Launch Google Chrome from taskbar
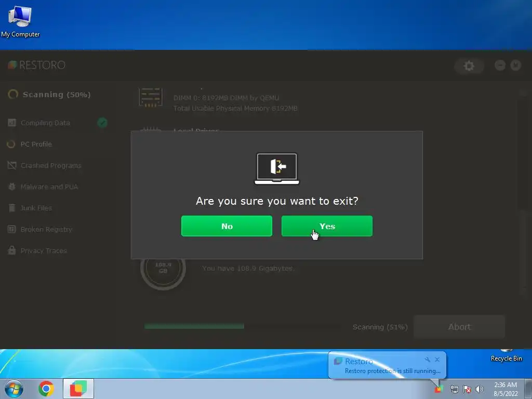 [x=46, y=389]
